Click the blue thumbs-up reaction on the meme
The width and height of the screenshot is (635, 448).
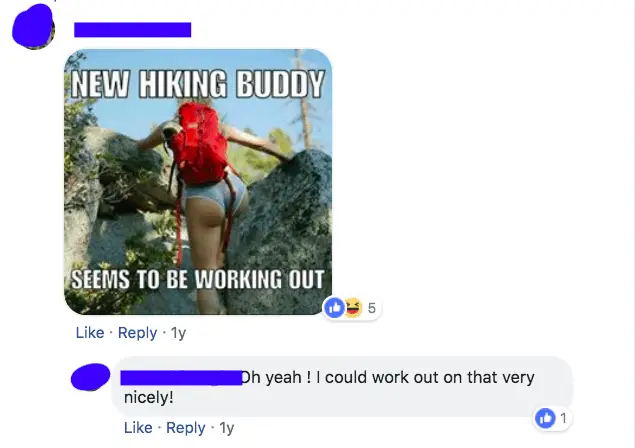point(335,308)
